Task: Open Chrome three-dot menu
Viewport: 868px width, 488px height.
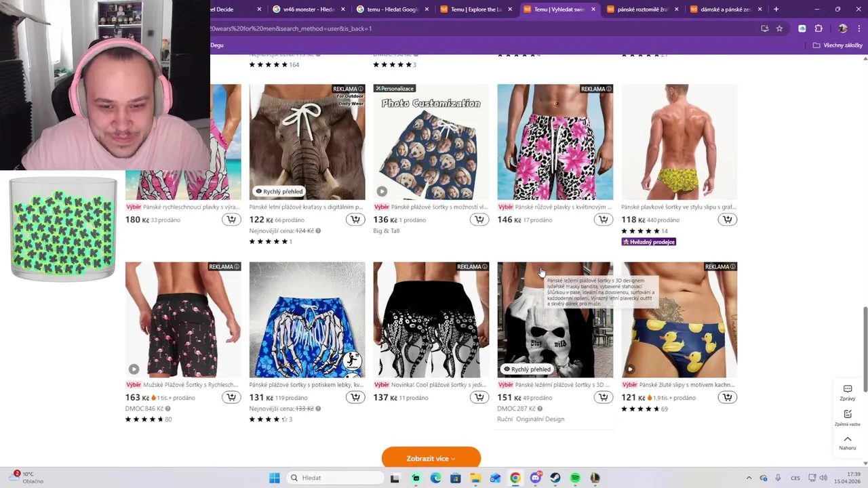Action: coord(860,28)
